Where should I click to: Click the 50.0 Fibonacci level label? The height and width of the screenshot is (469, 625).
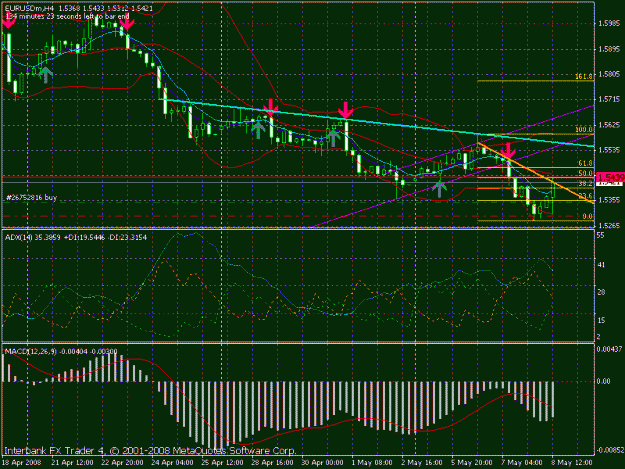(585, 173)
